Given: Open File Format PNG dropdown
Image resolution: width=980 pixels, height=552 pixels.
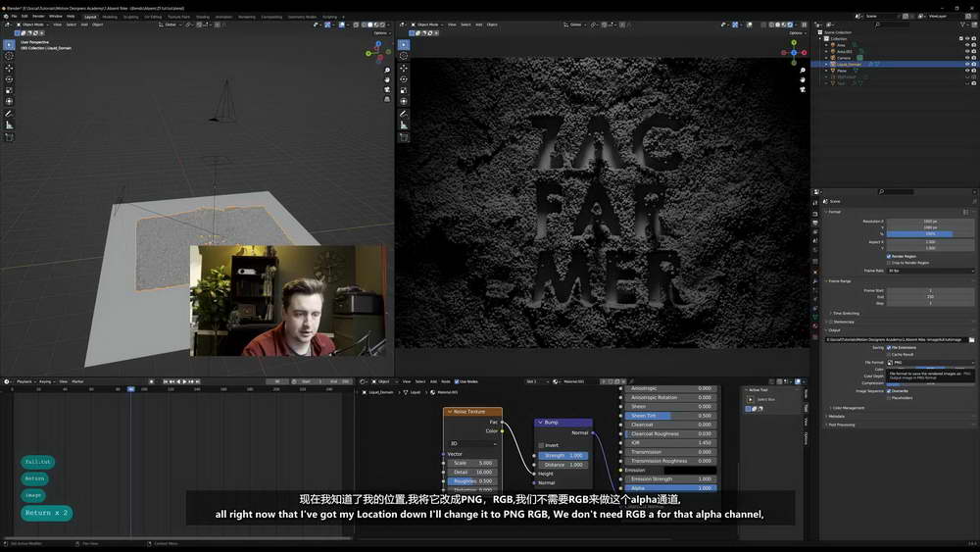Looking at the screenshot, I should 931,363.
